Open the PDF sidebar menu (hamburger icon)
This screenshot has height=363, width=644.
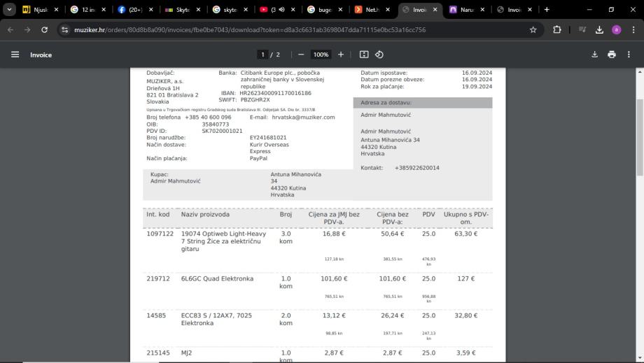[x=15, y=55]
